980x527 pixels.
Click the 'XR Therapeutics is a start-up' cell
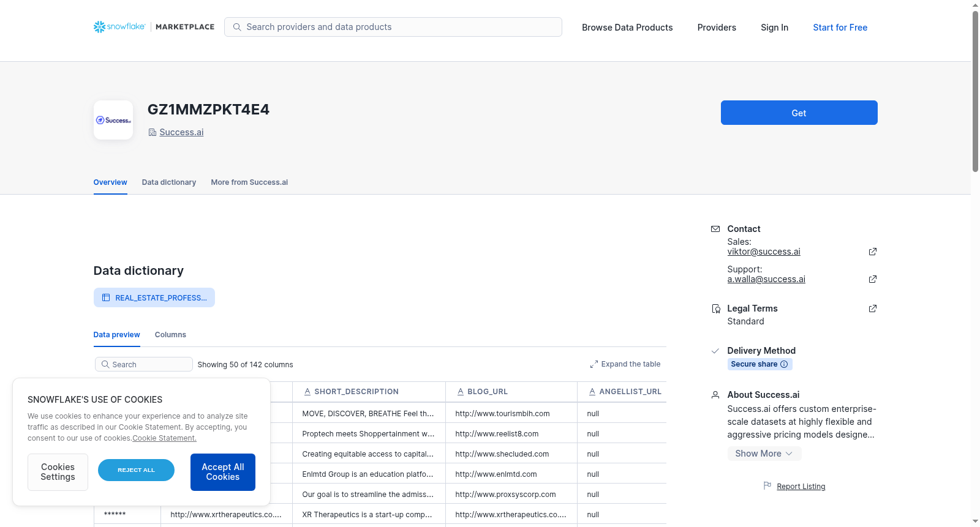pos(369,514)
